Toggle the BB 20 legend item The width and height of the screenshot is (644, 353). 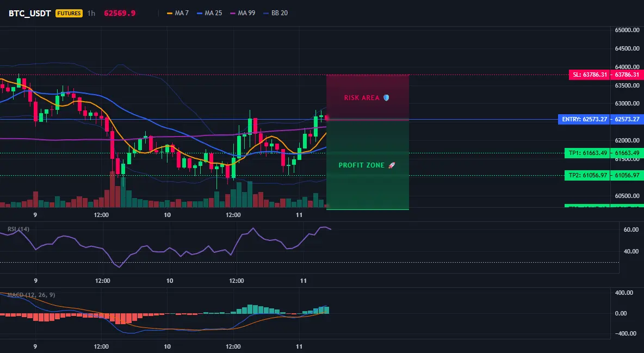tap(276, 13)
